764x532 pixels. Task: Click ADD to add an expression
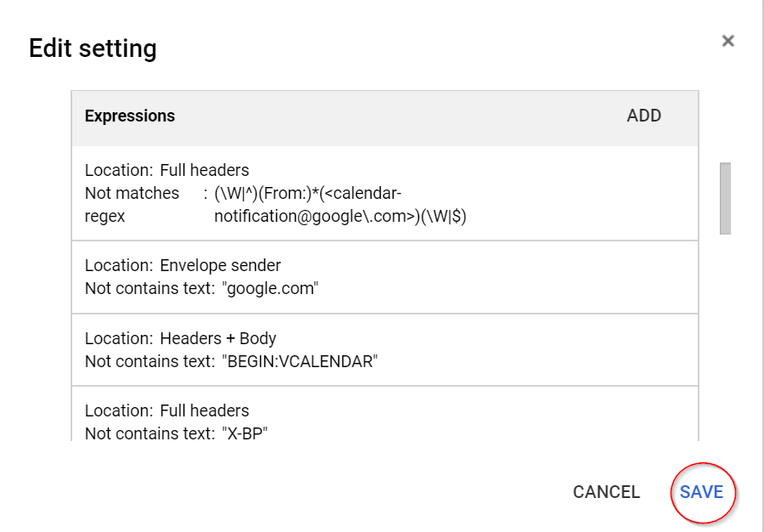(643, 116)
